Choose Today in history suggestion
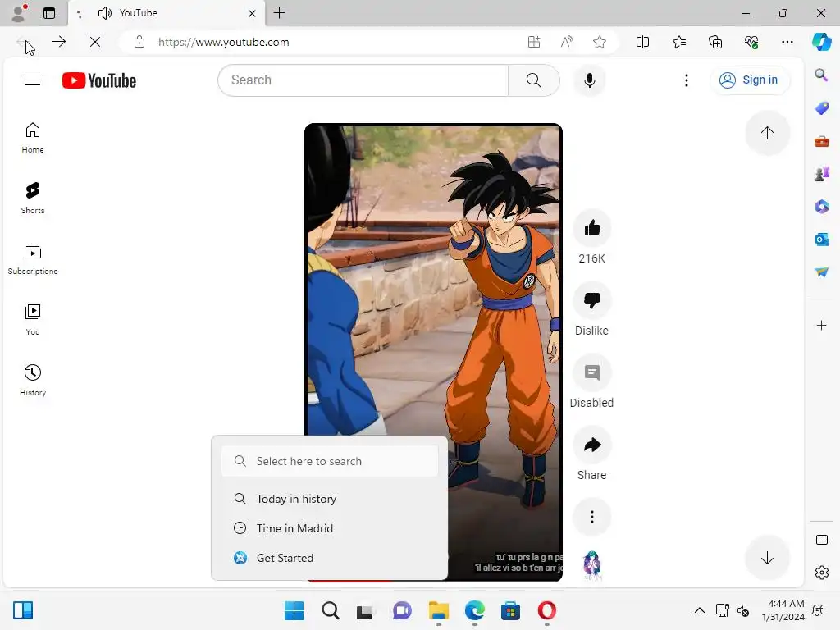 (x=330, y=499)
